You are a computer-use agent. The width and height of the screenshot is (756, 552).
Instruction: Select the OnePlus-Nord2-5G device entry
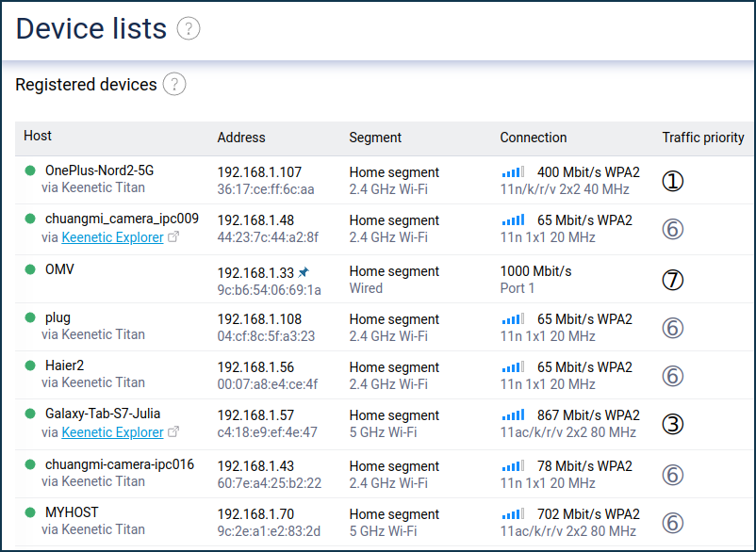point(99,170)
